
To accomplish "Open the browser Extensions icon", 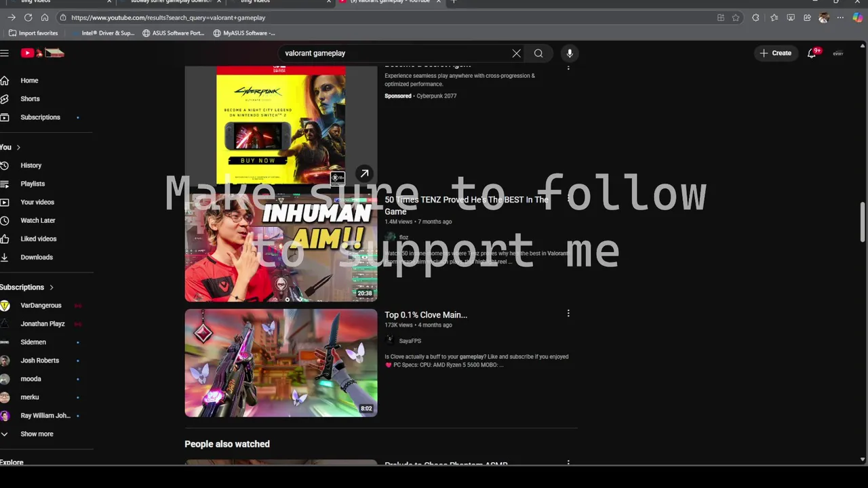I will click(x=755, y=18).
